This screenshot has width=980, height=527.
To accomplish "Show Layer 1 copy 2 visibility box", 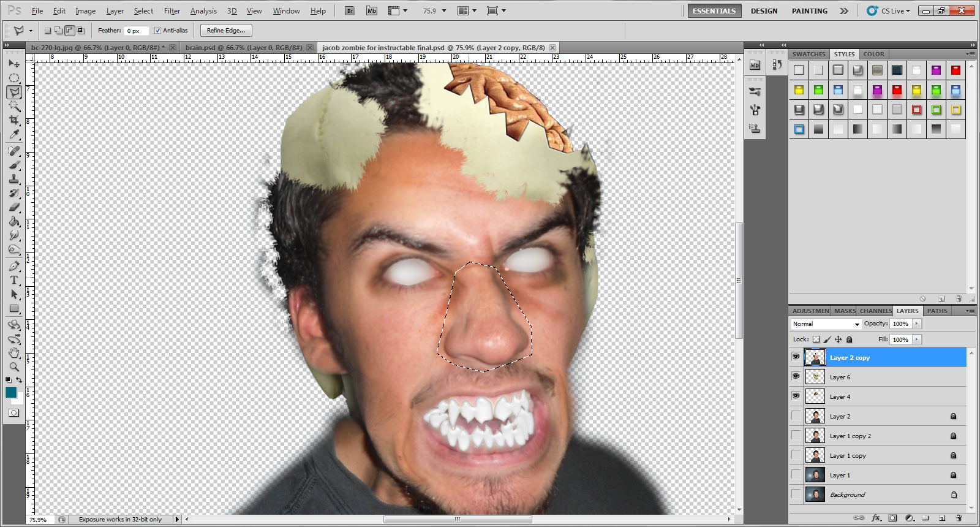I will click(796, 435).
